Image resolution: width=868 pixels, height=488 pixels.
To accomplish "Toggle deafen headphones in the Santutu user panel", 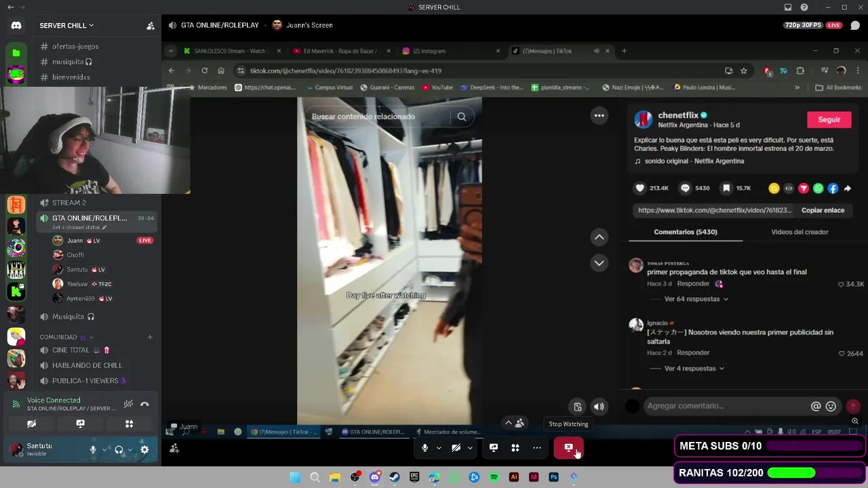I will point(119,449).
